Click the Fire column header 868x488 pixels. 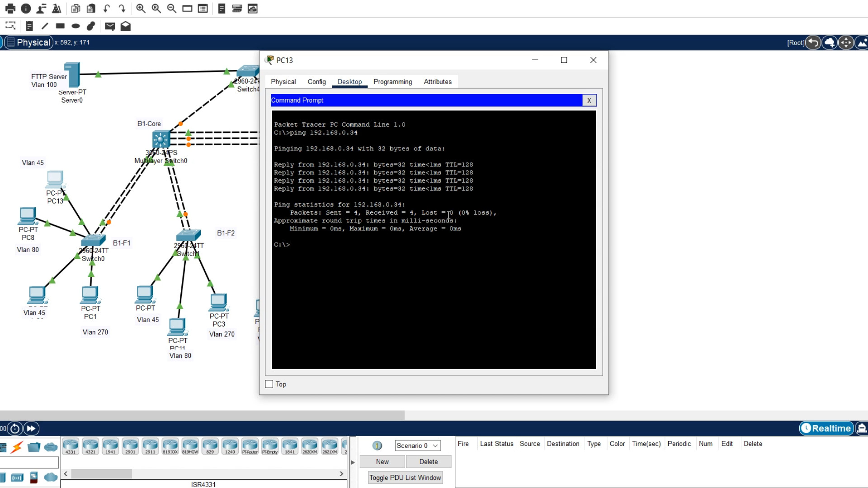(x=463, y=444)
